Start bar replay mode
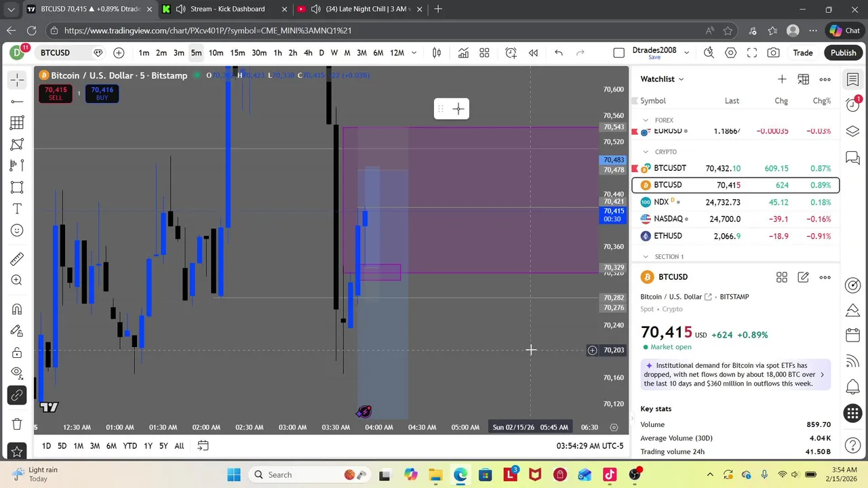The width and height of the screenshot is (868, 488). point(534,53)
